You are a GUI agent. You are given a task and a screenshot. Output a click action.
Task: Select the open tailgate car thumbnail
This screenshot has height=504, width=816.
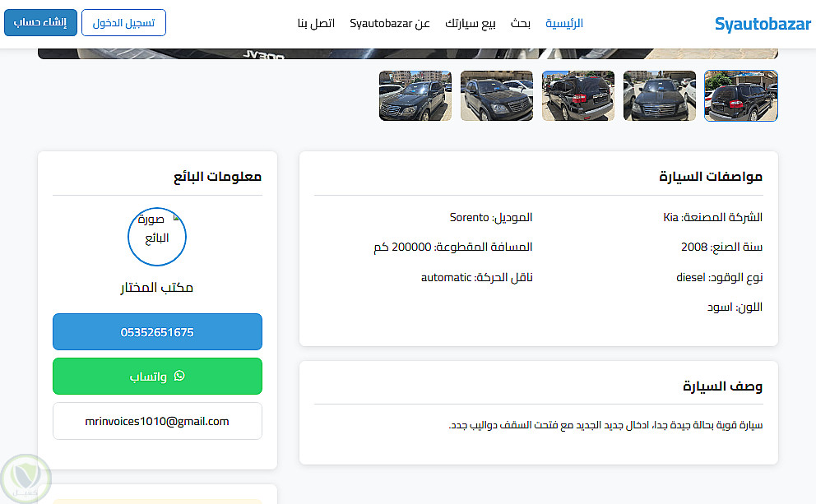(578, 95)
